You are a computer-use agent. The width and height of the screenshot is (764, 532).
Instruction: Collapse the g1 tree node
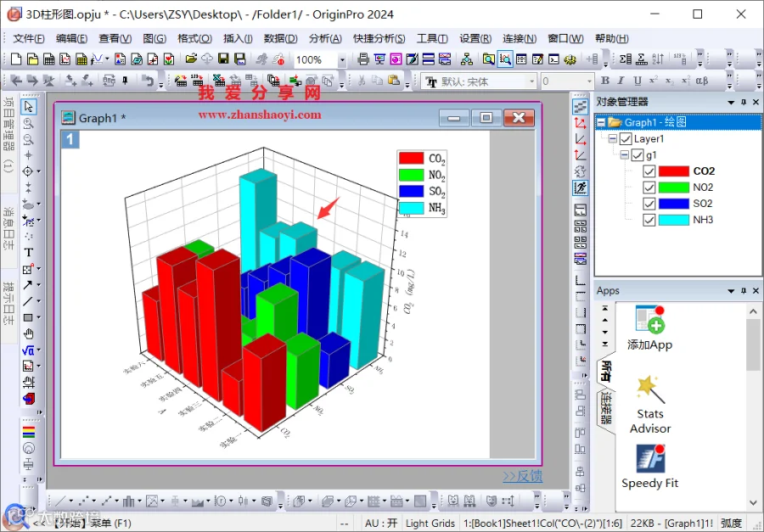pyautogui.click(x=624, y=155)
